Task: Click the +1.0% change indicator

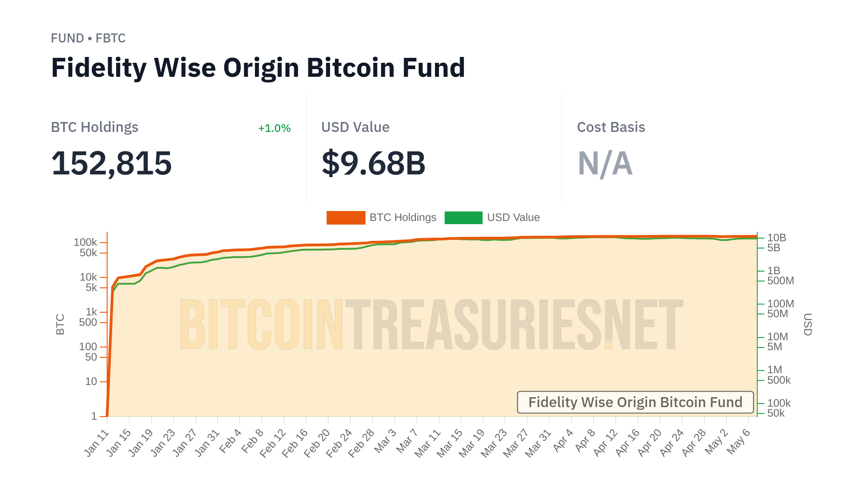Action: pos(274,128)
